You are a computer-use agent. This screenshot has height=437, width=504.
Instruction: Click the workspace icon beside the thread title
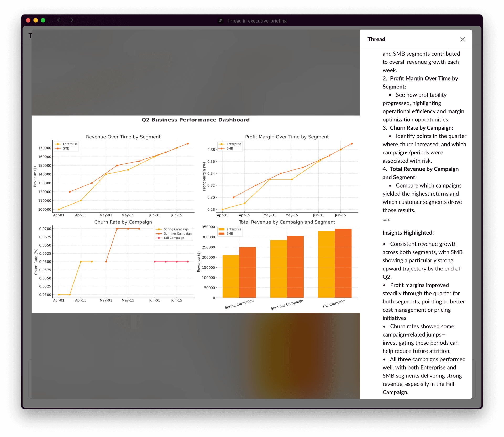point(220,21)
